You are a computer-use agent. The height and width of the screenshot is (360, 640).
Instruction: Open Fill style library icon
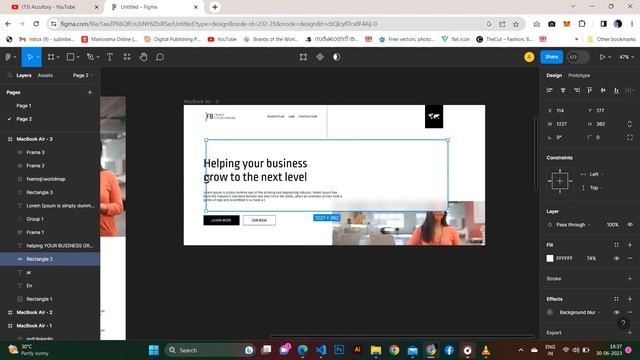(616, 245)
